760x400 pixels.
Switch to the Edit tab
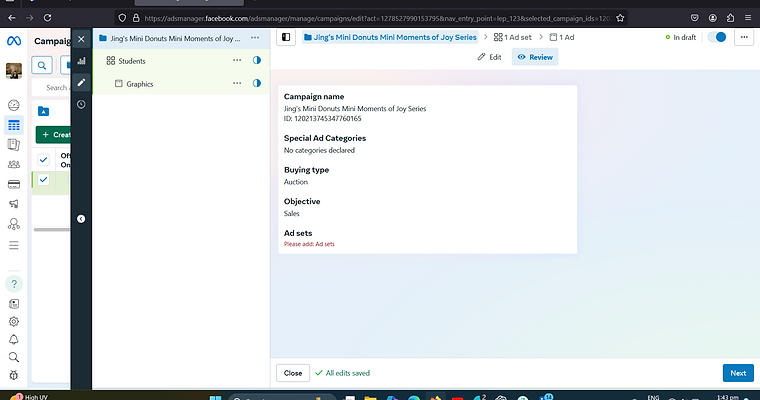489,57
